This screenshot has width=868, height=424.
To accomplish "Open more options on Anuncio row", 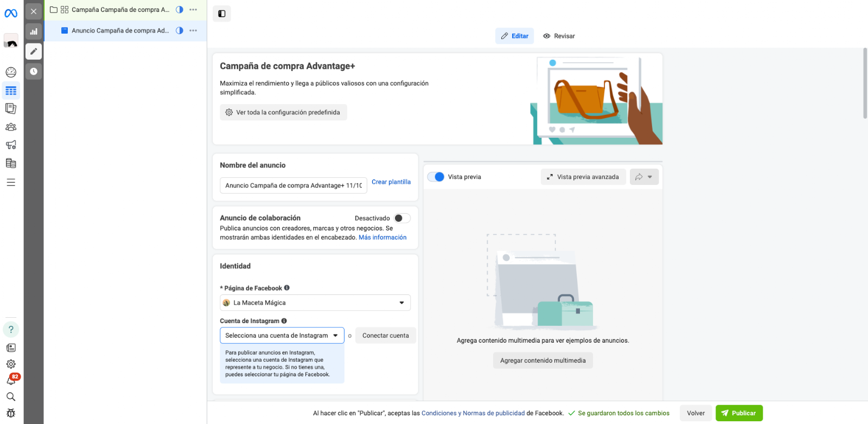I will [x=193, y=30].
